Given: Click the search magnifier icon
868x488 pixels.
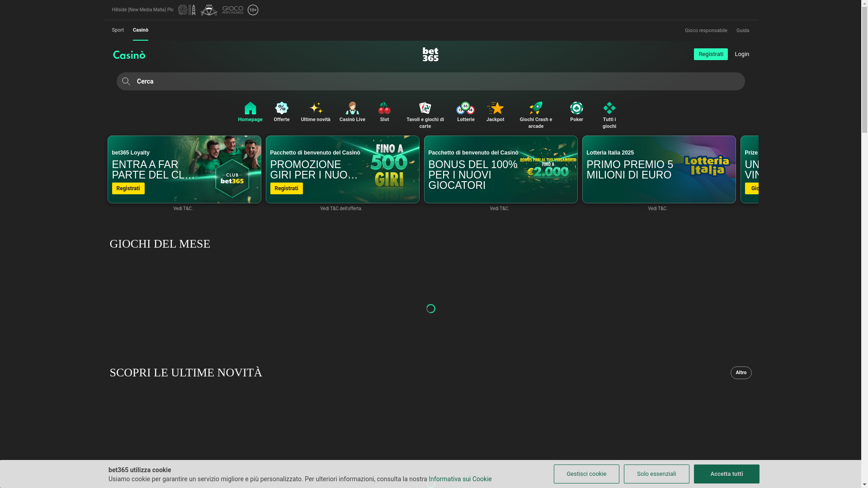Looking at the screenshot, I should 126,81.
